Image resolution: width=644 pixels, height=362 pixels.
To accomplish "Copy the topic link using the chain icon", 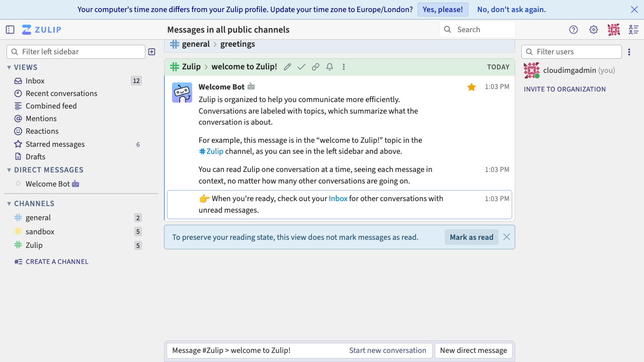I will [x=315, y=67].
